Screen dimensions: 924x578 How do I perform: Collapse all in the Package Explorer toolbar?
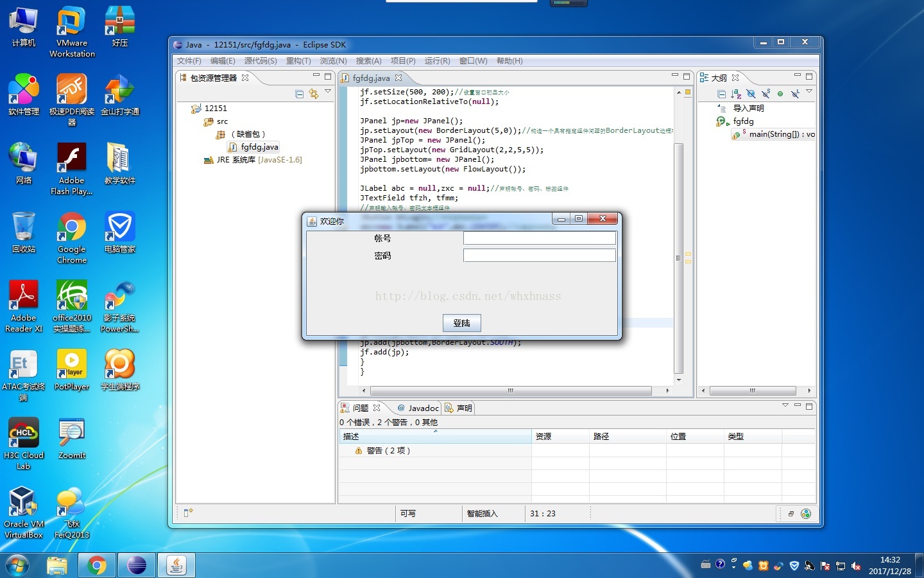[299, 94]
